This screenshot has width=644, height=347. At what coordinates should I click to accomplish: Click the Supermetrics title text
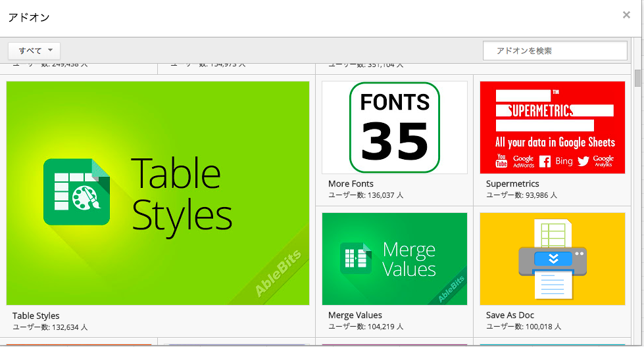(512, 184)
